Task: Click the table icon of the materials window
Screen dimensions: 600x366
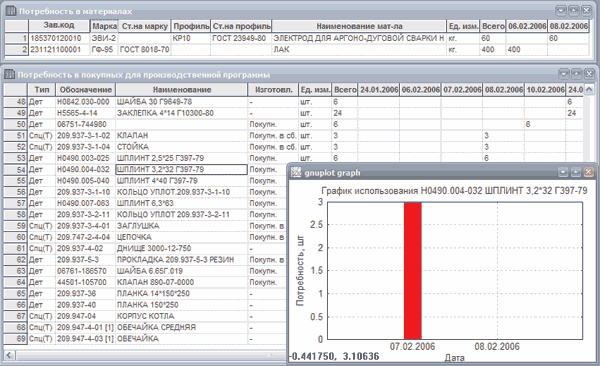Action: [x=11, y=11]
